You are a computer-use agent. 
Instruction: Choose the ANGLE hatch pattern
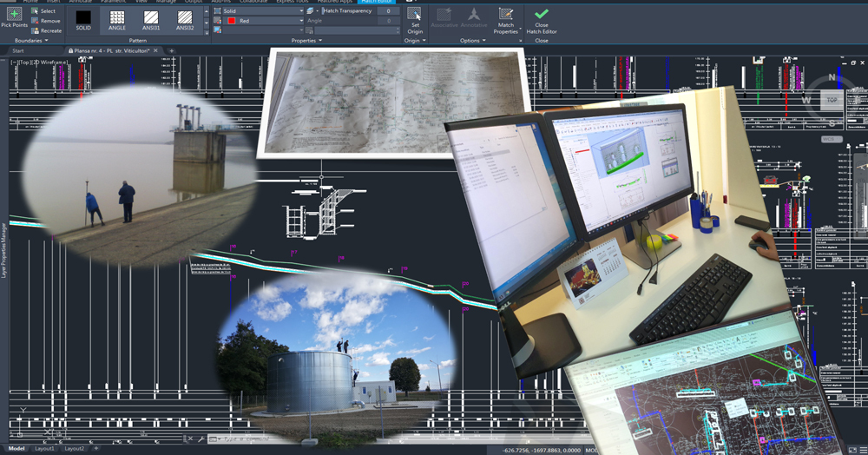coord(116,17)
